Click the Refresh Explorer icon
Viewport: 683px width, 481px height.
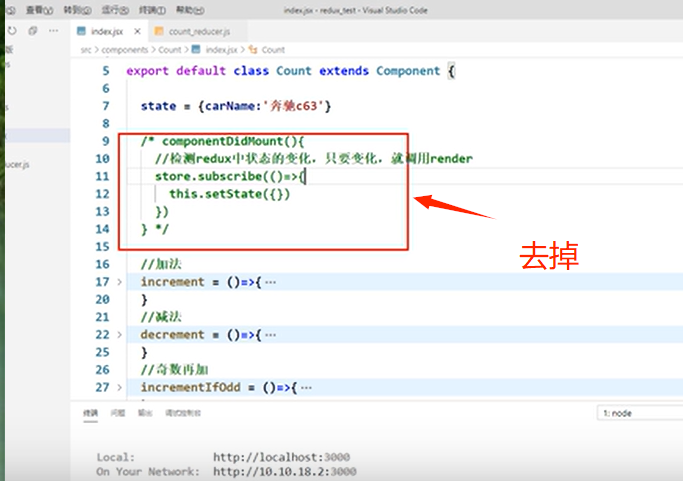(x=12, y=31)
